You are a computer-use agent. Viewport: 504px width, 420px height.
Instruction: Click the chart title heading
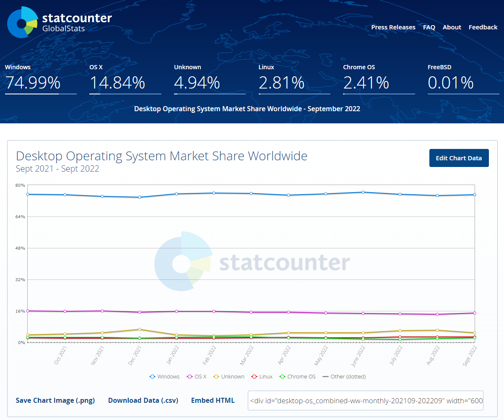coord(161,156)
